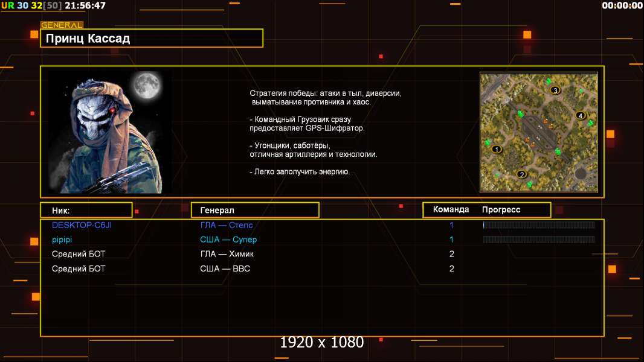Click the Prince Kassad general portrait
Viewport: 644px width, 362px height.
point(110,132)
